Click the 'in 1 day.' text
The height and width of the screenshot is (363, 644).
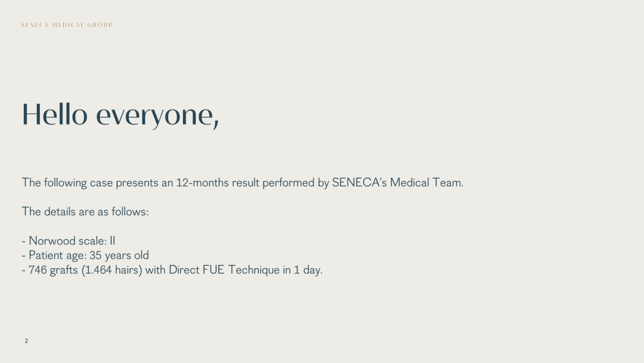(x=303, y=270)
